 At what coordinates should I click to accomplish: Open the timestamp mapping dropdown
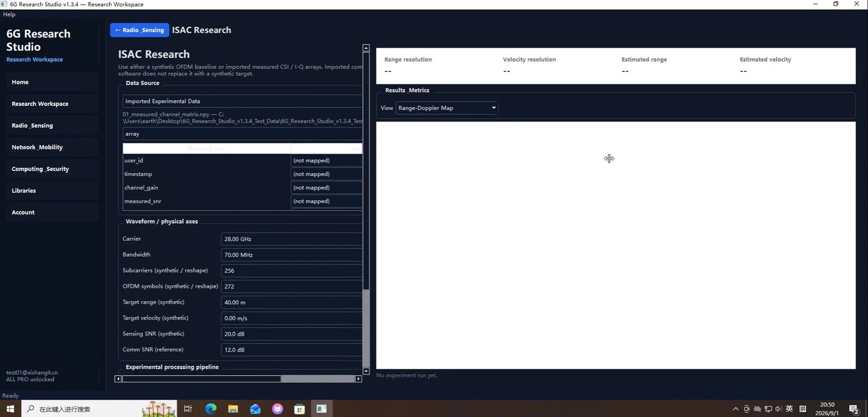(x=326, y=174)
